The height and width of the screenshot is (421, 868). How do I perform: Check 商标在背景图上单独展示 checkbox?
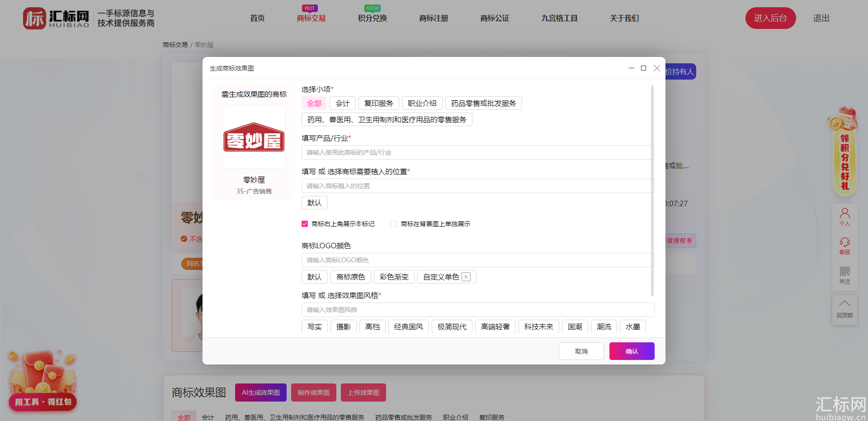tap(394, 224)
